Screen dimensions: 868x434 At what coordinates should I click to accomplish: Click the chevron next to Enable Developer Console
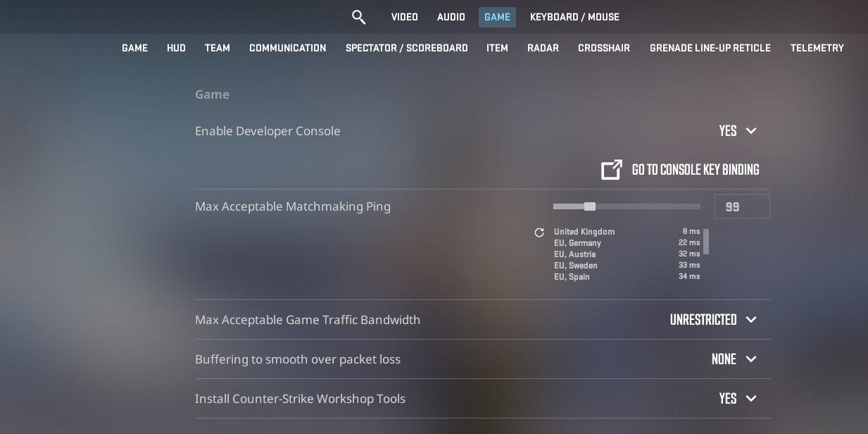click(x=750, y=131)
